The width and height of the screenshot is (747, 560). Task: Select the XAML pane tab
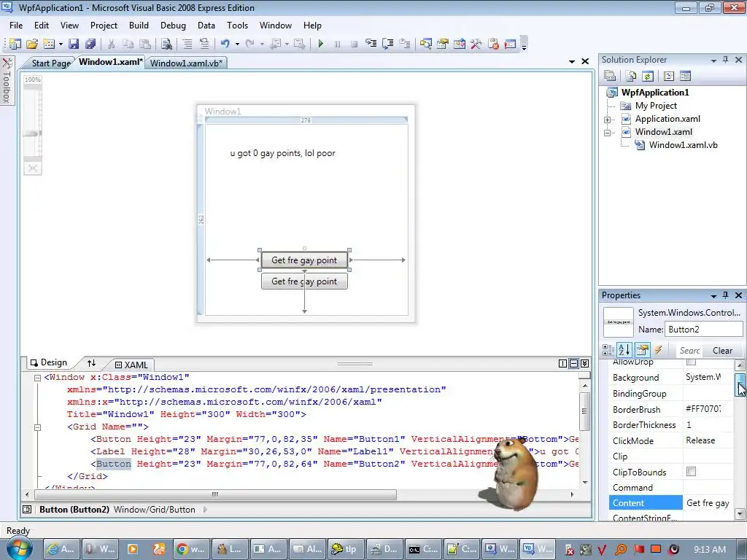(x=131, y=365)
